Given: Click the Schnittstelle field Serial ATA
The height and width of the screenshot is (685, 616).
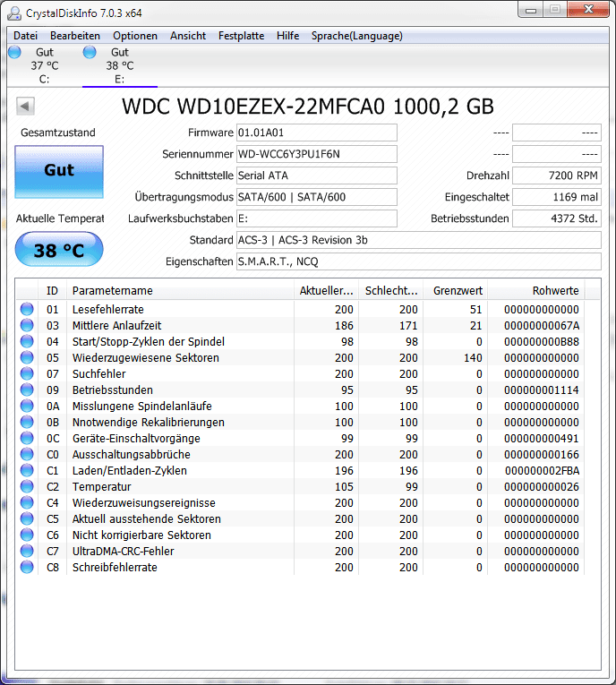Looking at the screenshot, I should [317, 176].
